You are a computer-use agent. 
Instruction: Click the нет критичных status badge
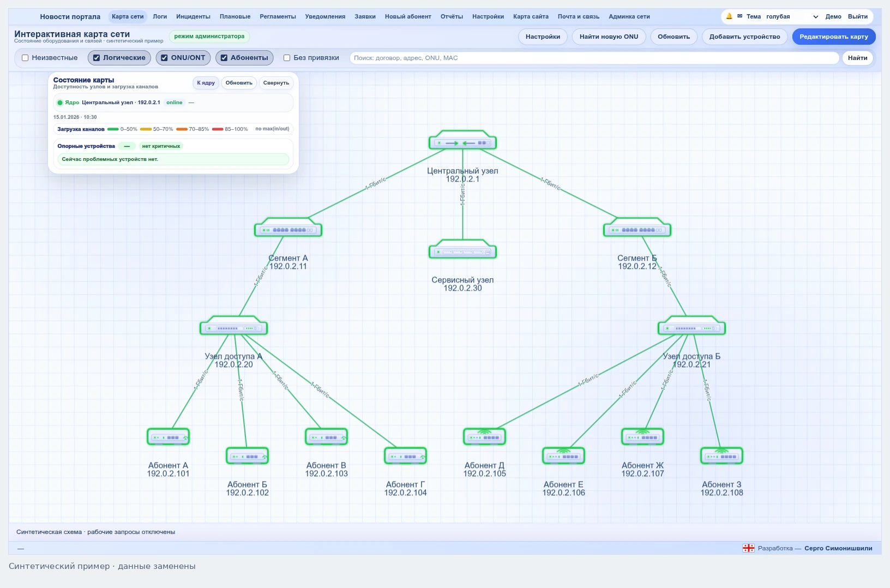coord(161,146)
